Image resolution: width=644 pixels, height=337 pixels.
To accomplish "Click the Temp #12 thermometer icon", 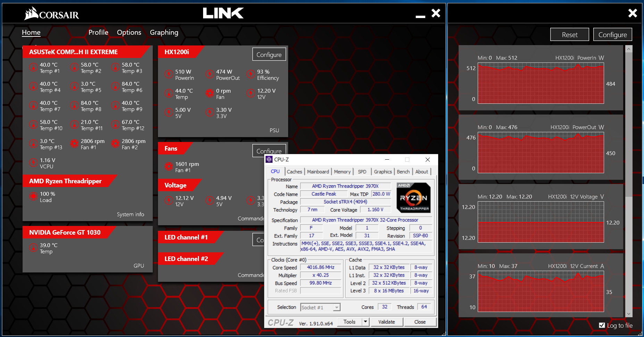I will [x=115, y=125].
